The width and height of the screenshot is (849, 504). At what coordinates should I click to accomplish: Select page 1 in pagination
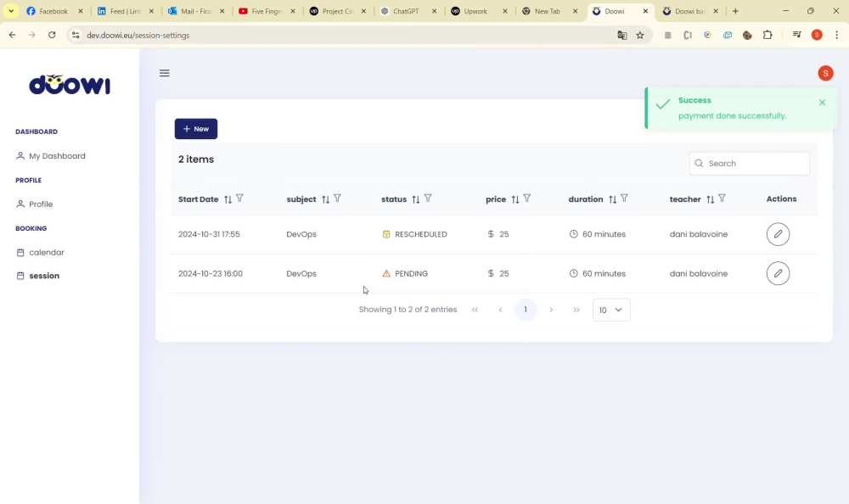[x=526, y=310]
